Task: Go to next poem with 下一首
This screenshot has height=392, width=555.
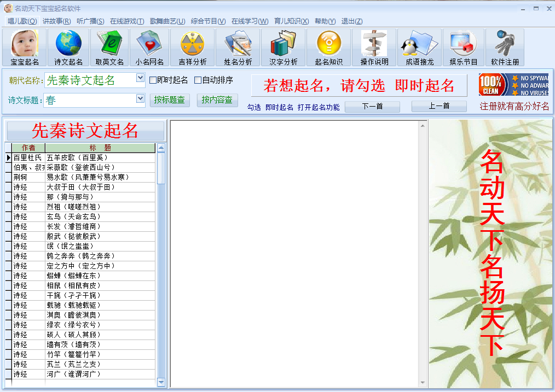Action: 372,107
